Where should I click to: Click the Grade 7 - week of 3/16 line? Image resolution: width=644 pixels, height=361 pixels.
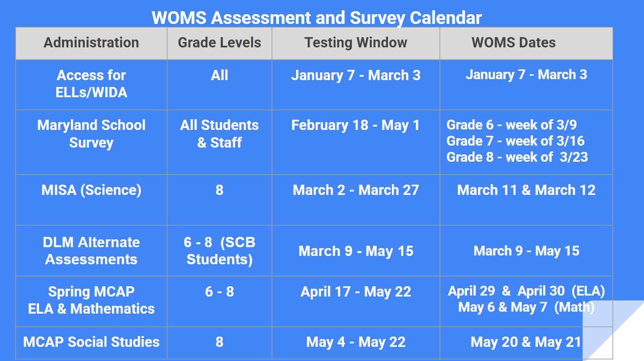click(515, 141)
